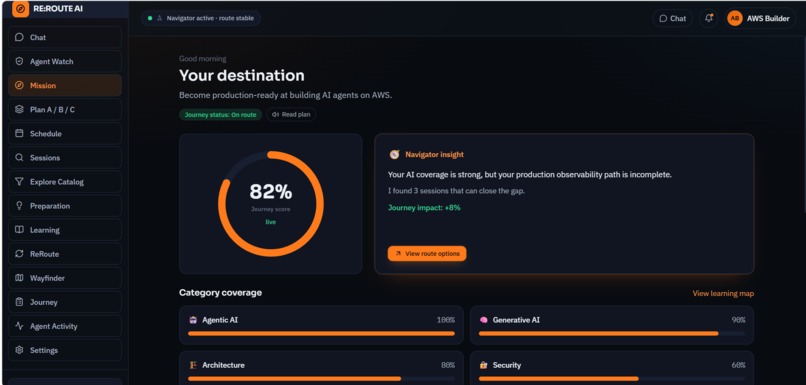Click the Chat speech bubble icon in sidebar
The image size is (806, 385).
[x=19, y=38]
